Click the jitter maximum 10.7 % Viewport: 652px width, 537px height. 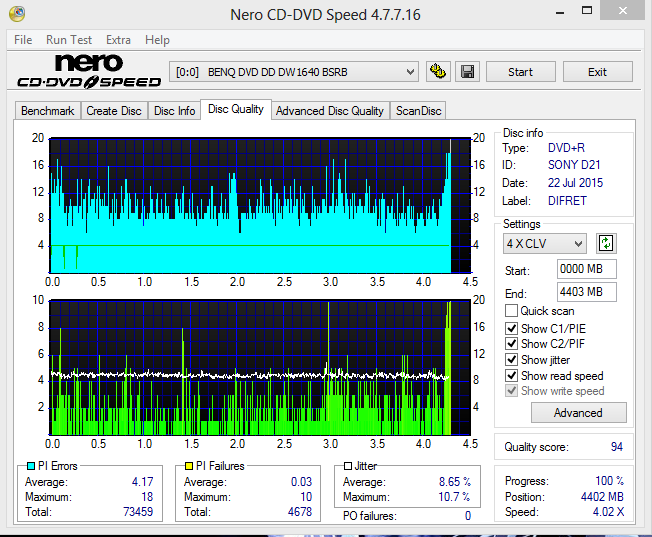455,497
